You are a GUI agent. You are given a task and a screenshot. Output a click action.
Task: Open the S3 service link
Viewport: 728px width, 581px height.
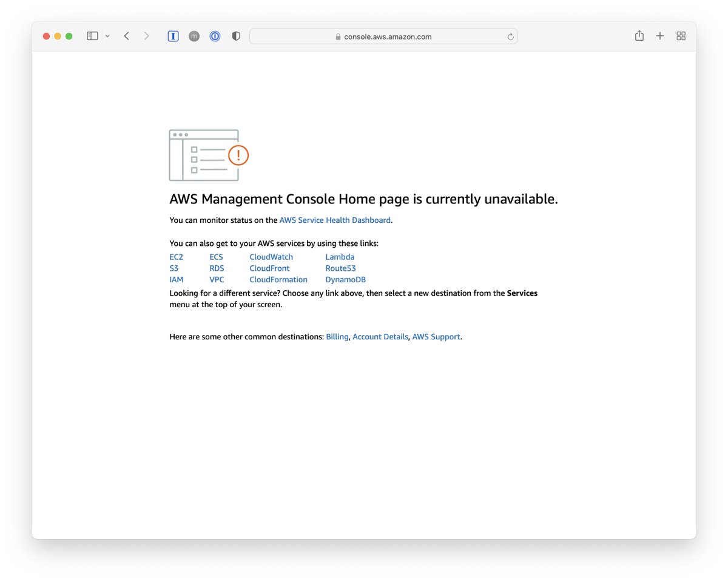174,268
